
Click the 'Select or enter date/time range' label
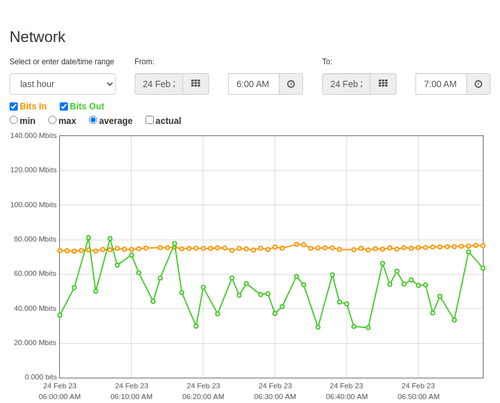pyautogui.click(x=62, y=62)
